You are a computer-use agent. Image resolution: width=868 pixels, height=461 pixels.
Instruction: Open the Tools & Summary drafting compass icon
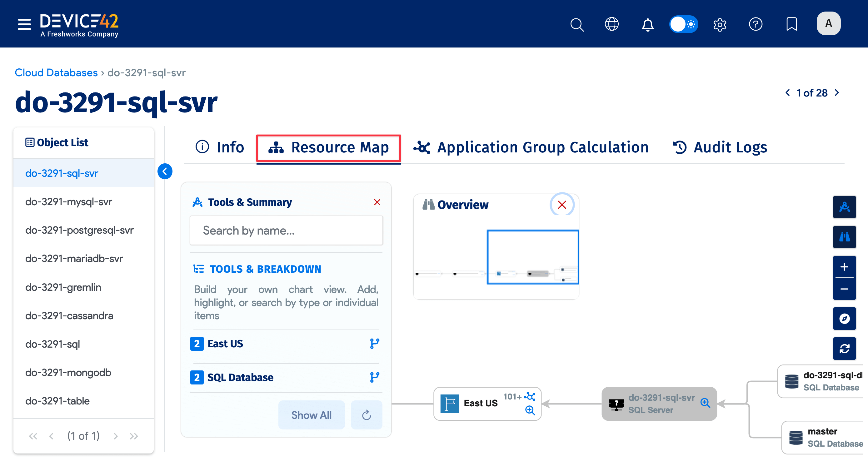(845, 207)
